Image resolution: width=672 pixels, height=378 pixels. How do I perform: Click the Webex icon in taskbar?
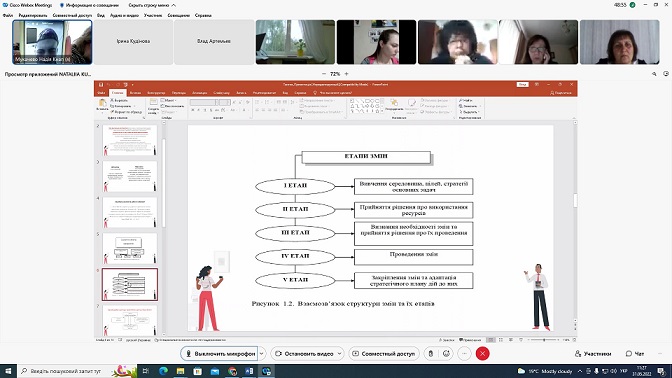(267, 371)
